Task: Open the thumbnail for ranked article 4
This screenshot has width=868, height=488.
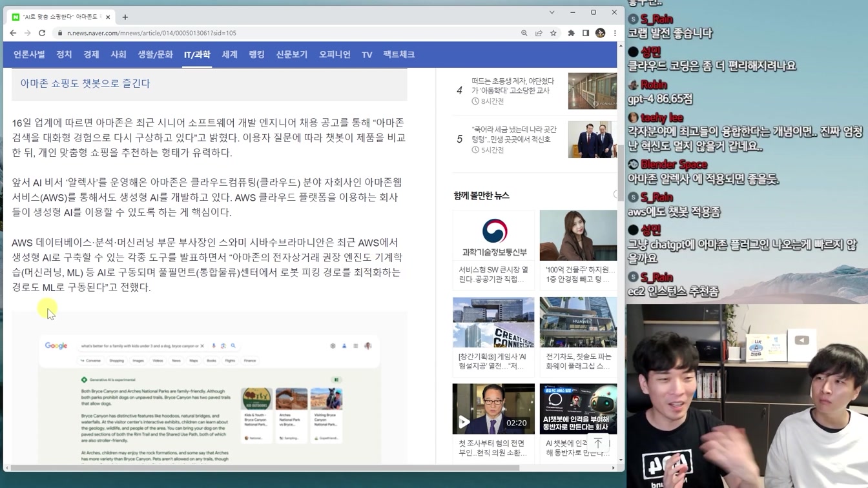Action: pos(592,91)
